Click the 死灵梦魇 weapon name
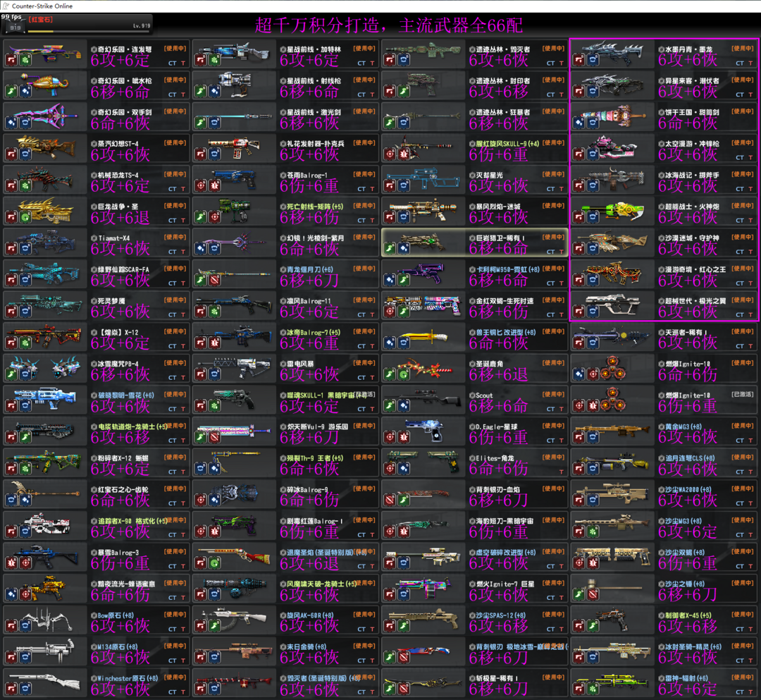Image resolution: width=761 pixels, height=700 pixels. pos(111,301)
